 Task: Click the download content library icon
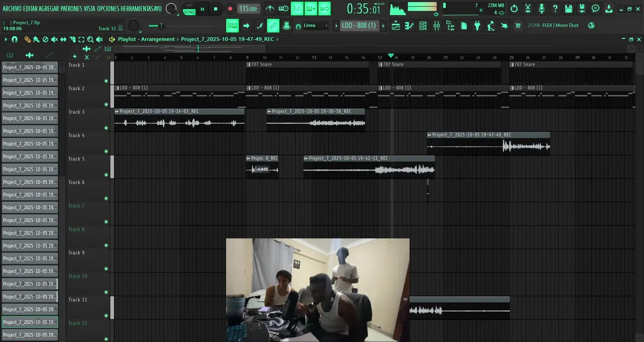tap(609, 9)
